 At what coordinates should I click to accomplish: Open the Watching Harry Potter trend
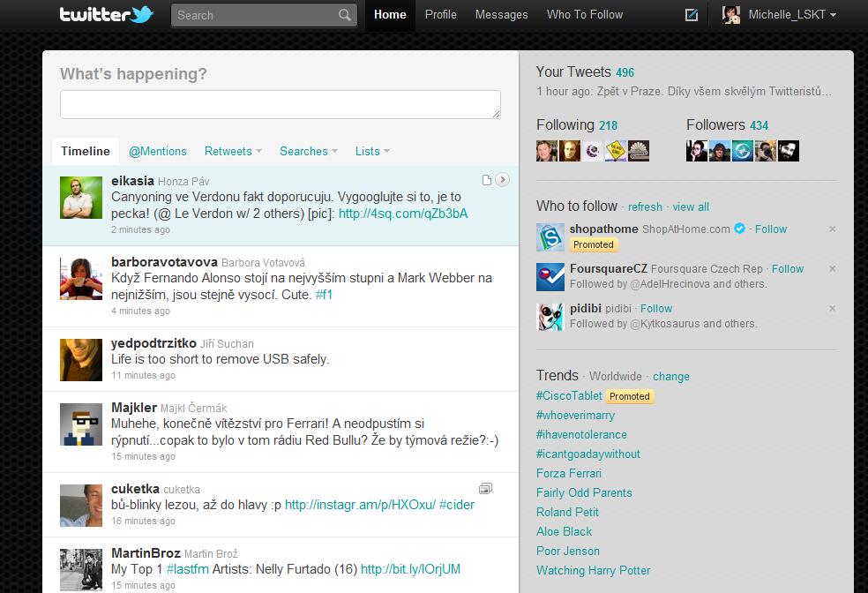coord(594,570)
